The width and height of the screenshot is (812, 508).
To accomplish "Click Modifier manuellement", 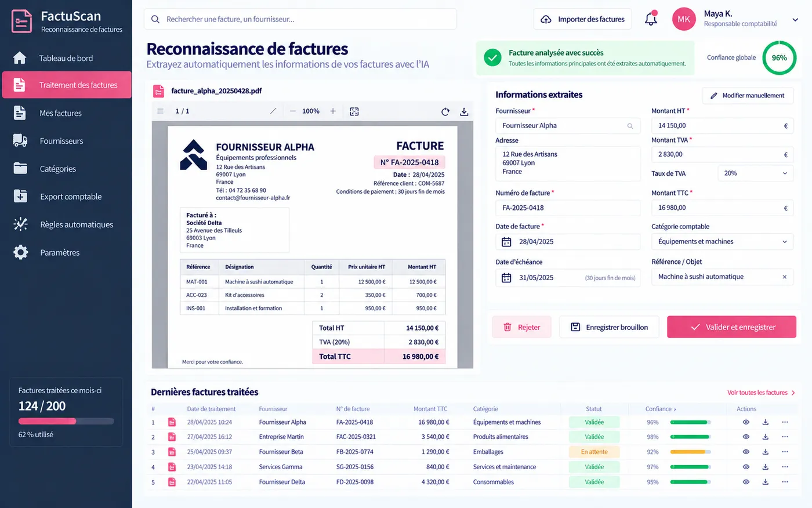I will (748, 96).
